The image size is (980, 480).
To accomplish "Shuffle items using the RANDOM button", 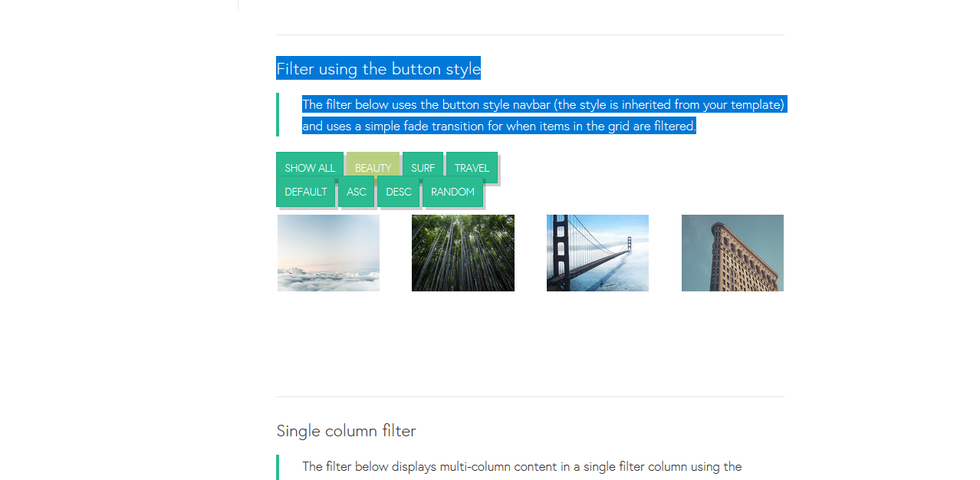I will tap(452, 192).
